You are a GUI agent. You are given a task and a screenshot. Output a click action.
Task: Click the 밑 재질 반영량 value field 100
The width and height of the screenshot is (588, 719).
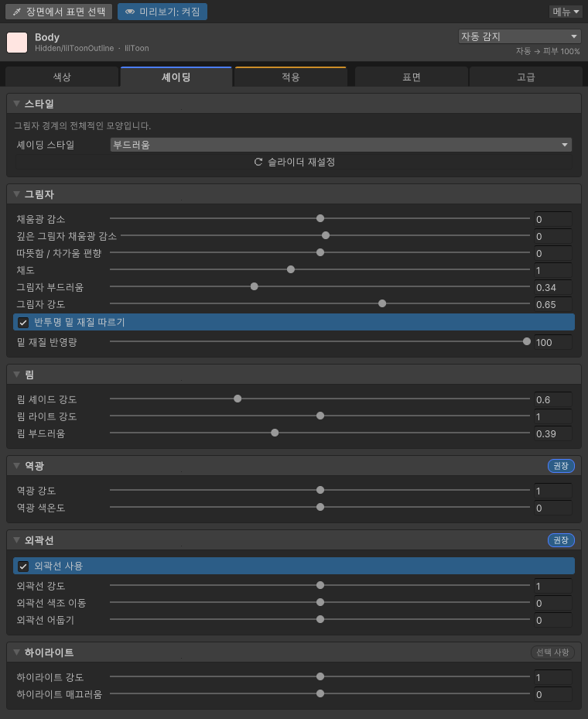553,343
